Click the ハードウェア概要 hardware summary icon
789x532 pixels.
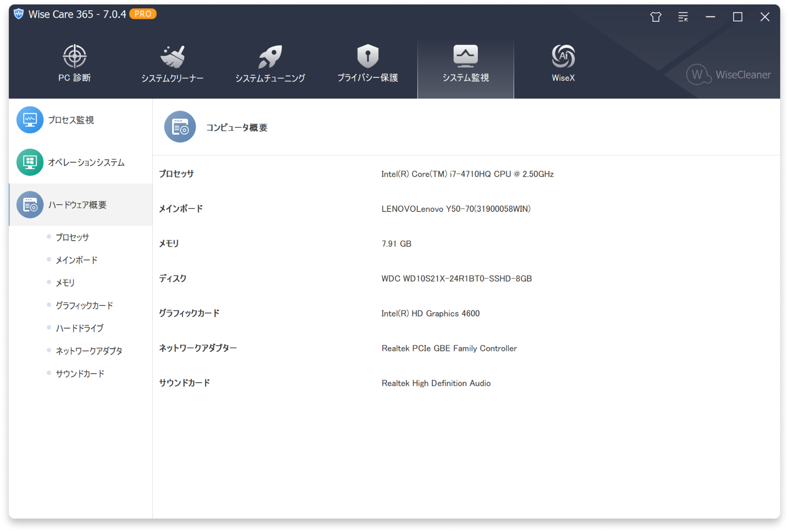click(x=30, y=205)
